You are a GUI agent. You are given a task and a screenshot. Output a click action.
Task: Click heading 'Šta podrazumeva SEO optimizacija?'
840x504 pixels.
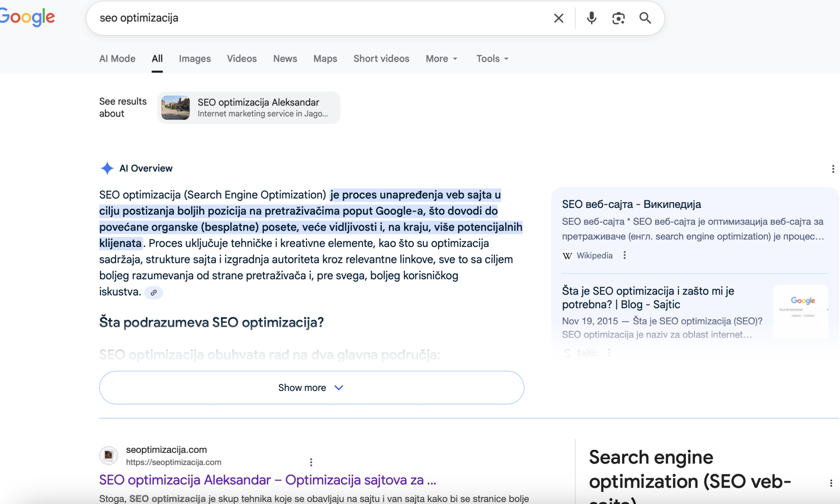pyautogui.click(x=211, y=323)
